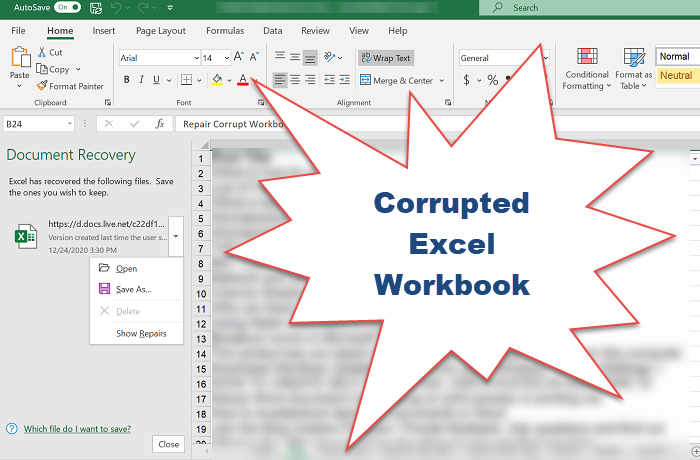Toggle the AutoSave switch
The height and width of the screenshot is (460, 700).
tap(68, 7)
